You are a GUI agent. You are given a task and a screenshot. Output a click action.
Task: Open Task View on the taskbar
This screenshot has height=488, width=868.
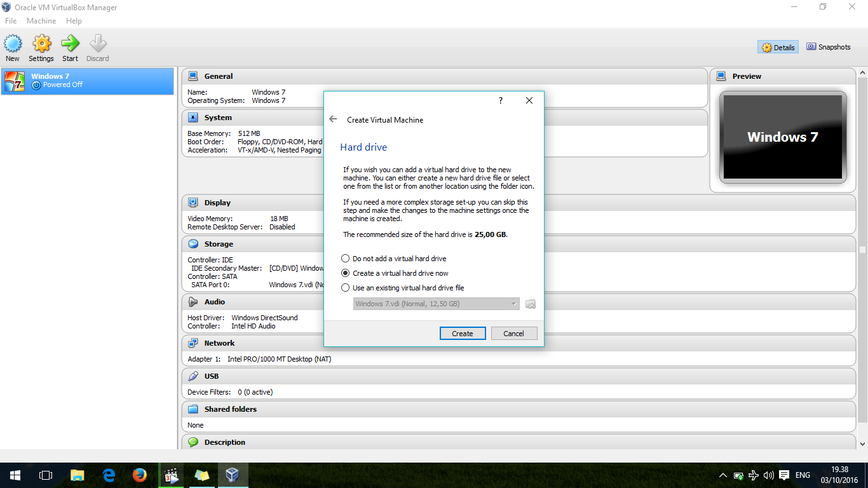pyautogui.click(x=45, y=475)
